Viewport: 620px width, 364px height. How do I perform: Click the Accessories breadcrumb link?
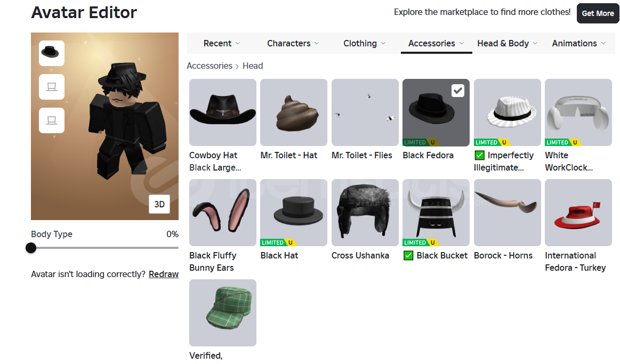click(x=210, y=66)
